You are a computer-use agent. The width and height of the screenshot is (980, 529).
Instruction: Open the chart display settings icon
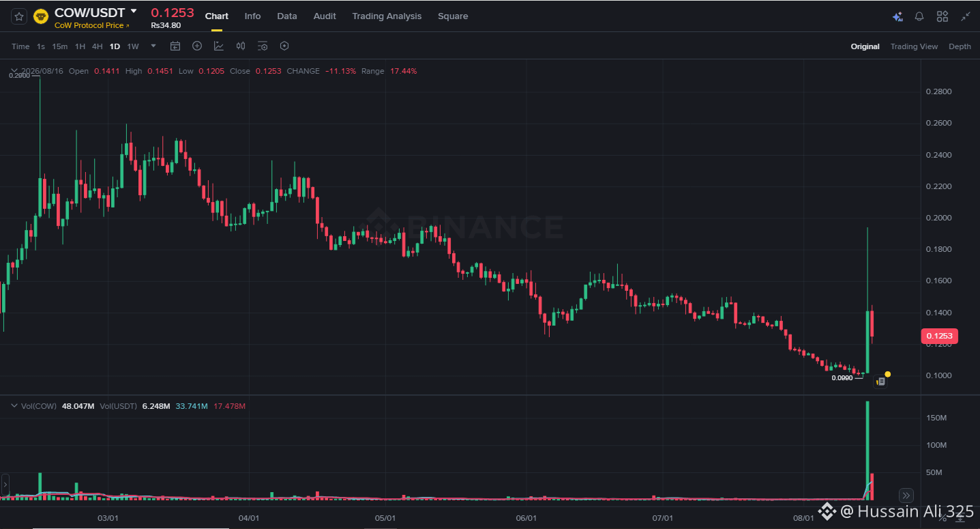263,46
